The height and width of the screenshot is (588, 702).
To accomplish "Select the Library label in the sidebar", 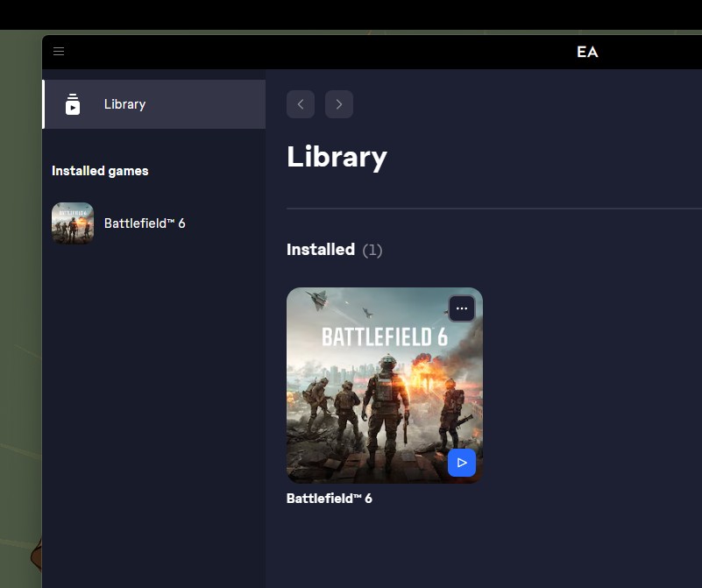I will coord(125,104).
